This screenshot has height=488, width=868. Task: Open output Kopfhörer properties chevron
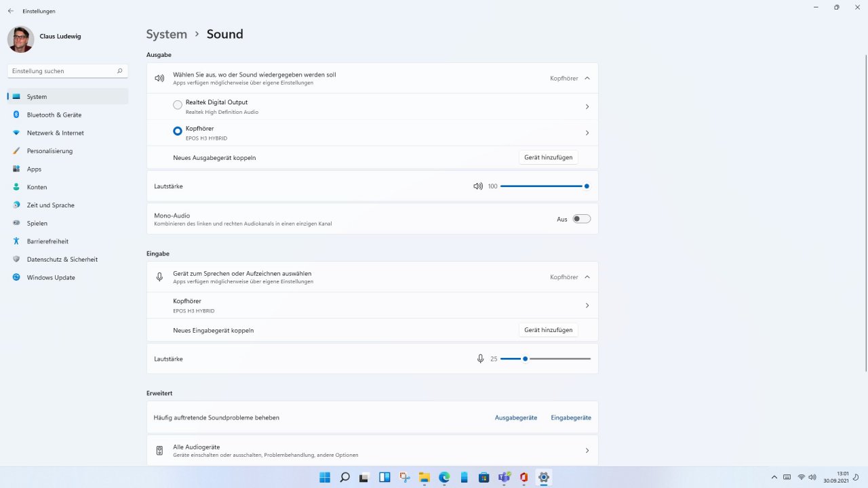point(587,133)
